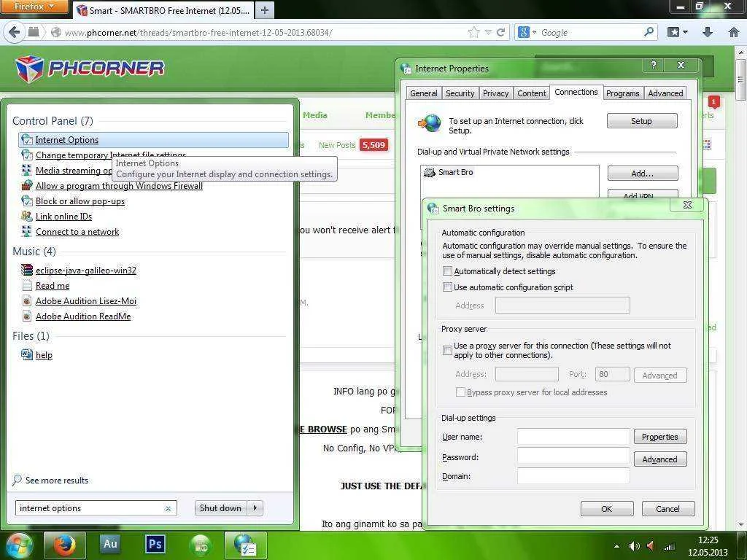Switch to the Content tab
Screen dimensions: 747x560
pos(532,93)
